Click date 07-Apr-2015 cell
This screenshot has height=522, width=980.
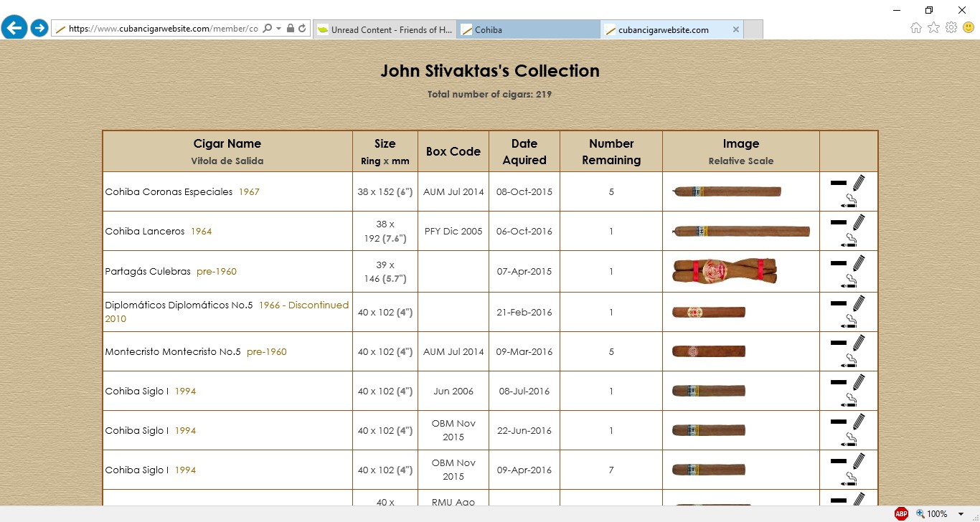(524, 271)
